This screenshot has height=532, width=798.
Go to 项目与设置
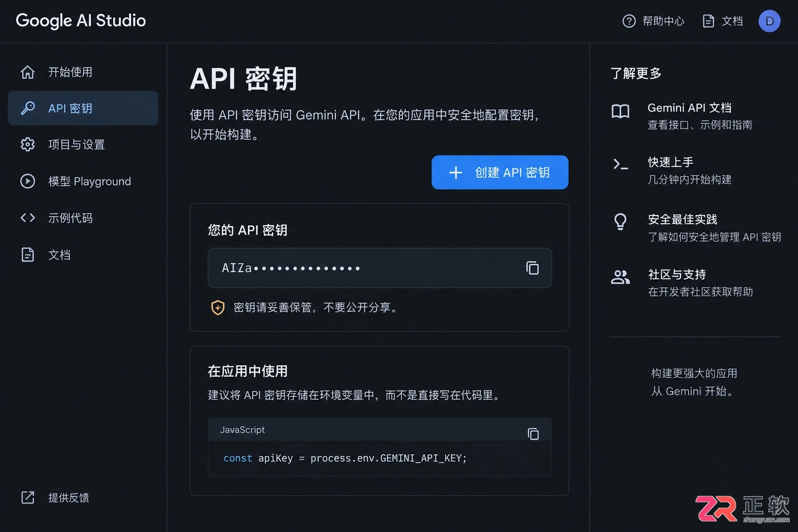[x=83, y=145]
